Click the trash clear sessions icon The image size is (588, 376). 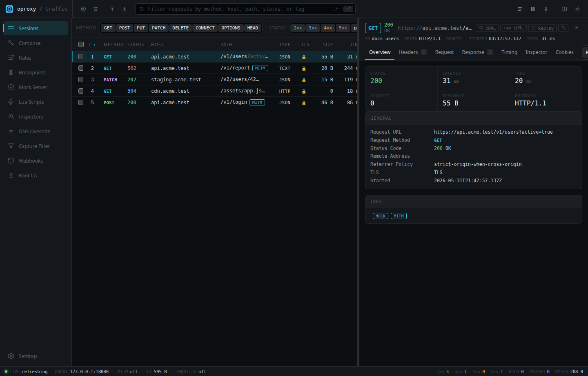tap(96, 9)
